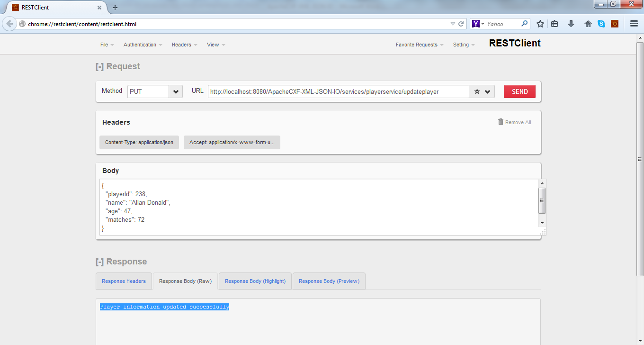The height and width of the screenshot is (345, 644).
Task: Click the home icon in browser toolbar
Action: click(x=588, y=24)
